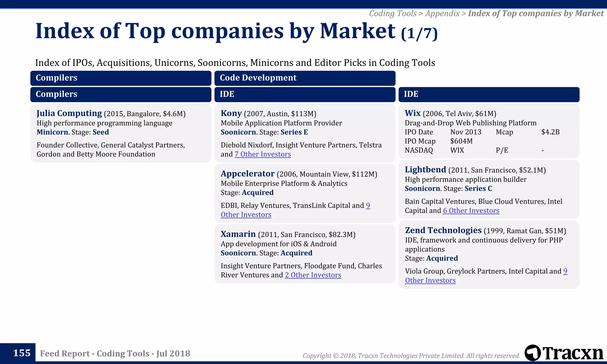Click Coding Tools in the breadcrumb
Image resolution: width=607 pixels, height=364 pixels.
(x=393, y=14)
